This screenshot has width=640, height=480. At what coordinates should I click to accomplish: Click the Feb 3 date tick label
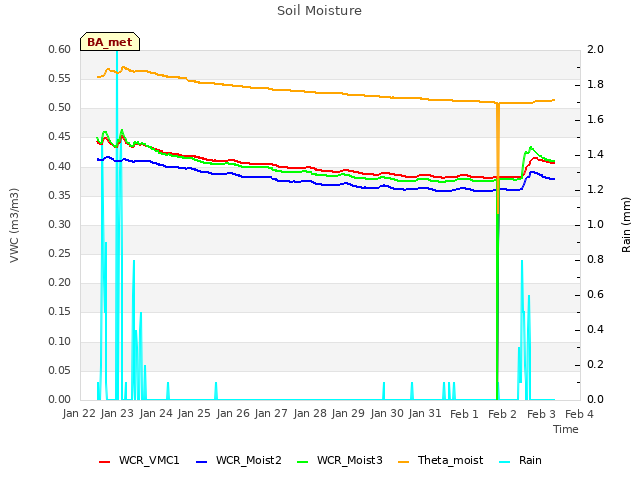click(x=541, y=414)
